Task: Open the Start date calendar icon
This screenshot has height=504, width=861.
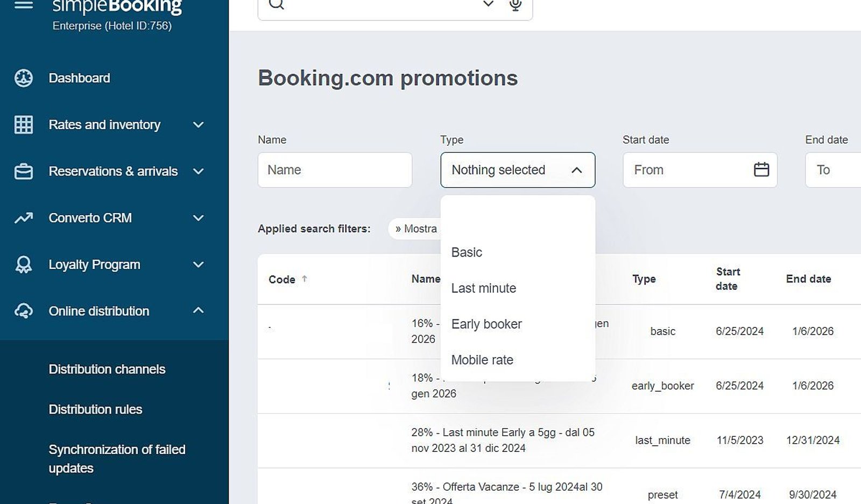Action: pos(761,170)
